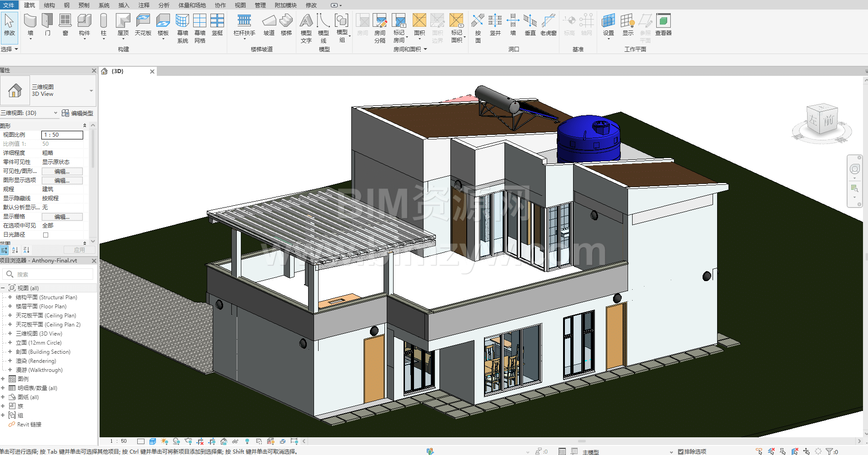The image size is (868, 455).
Task: Enable the 日光路径 checkbox
Action: coord(45,235)
